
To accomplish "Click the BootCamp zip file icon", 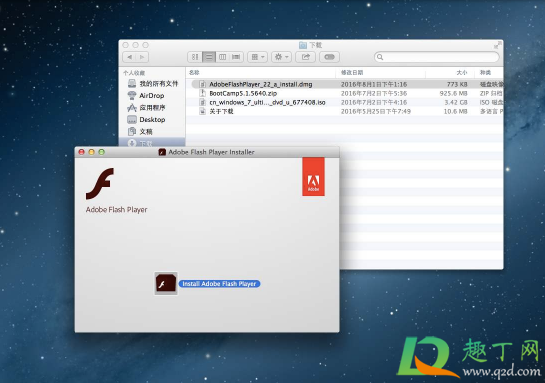I will [202, 93].
